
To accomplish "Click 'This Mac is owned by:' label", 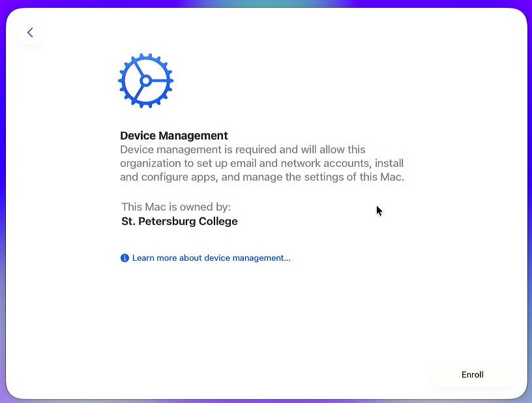I will [176, 207].
